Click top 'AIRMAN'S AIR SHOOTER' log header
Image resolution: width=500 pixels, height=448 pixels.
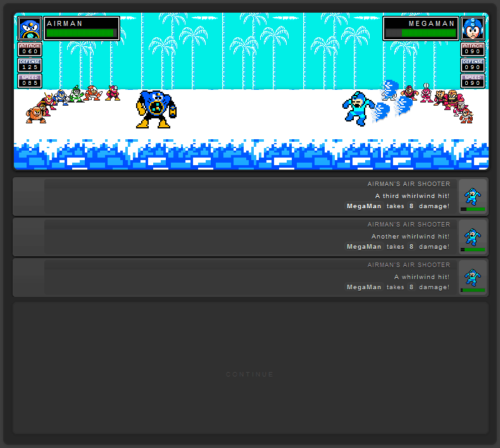[408, 184]
